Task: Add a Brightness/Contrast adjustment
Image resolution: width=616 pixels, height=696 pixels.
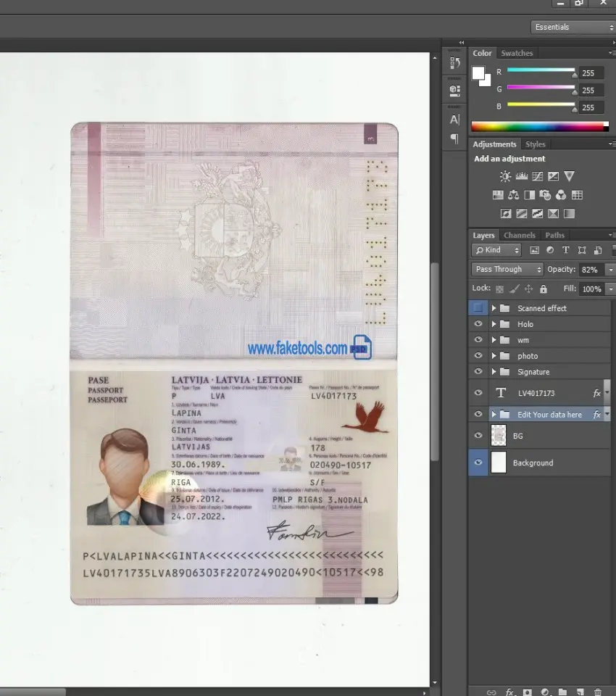Action: pos(505,176)
